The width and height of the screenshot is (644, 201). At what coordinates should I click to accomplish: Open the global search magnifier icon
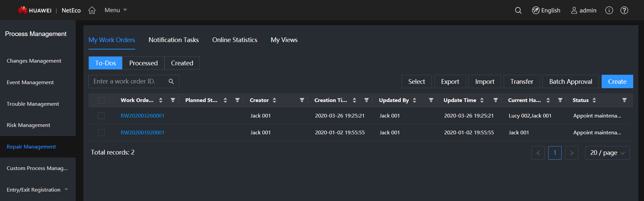[x=518, y=10]
